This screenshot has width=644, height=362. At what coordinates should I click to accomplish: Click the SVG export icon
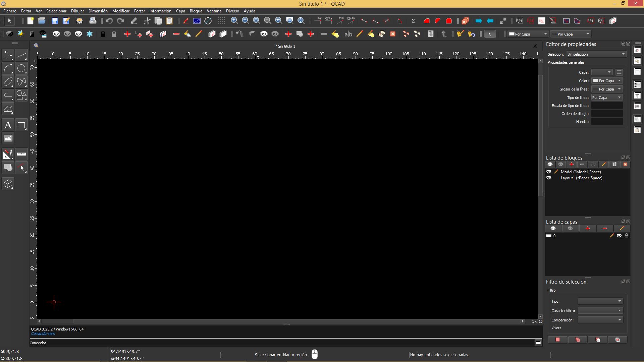point(79,21)
